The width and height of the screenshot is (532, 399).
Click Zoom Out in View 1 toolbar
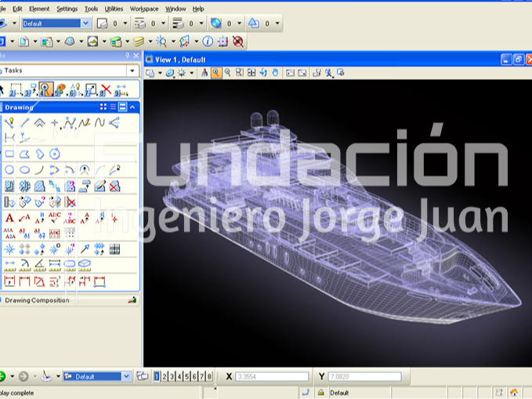coord(228,73)
